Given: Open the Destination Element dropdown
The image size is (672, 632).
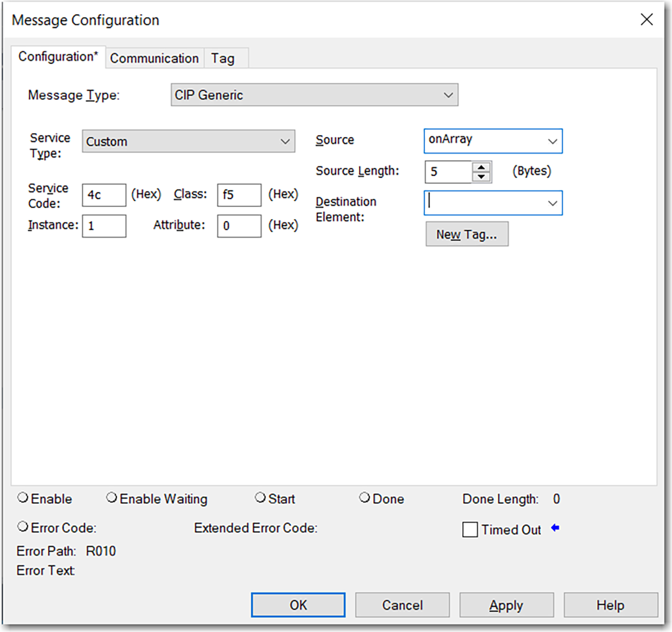Looking at the screenshot, I should click(552, 203).
